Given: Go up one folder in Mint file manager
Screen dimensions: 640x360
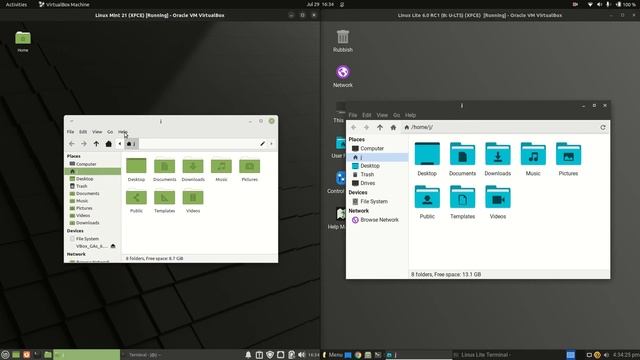Looking at the screenshot, I should coord(96,144).
